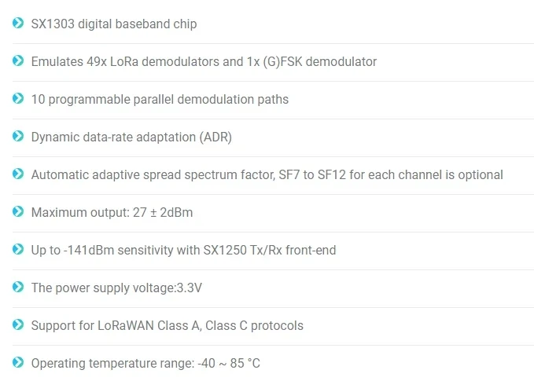534x392 pixels.
Task: Click 'Maximum output: 27 ± 2dBm' text
Action: 112,213
